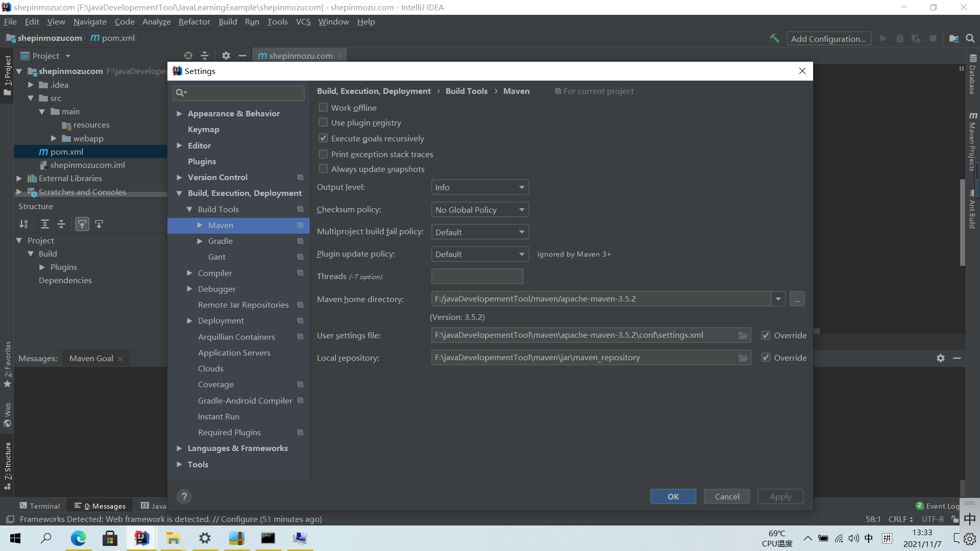This screenshot has width=980, height=551.
Task: Click the settings dialog help question mark
Action: pos(184,496)
